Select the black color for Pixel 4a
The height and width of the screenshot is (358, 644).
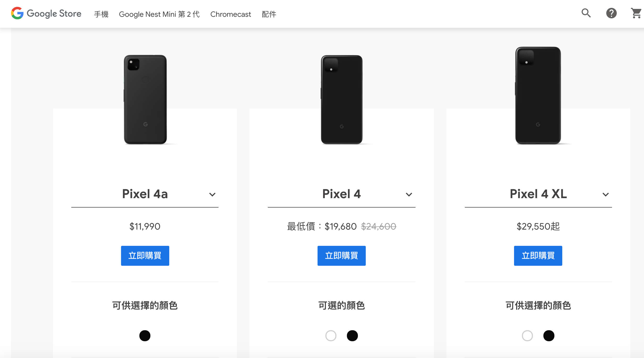tap(145, 336)
